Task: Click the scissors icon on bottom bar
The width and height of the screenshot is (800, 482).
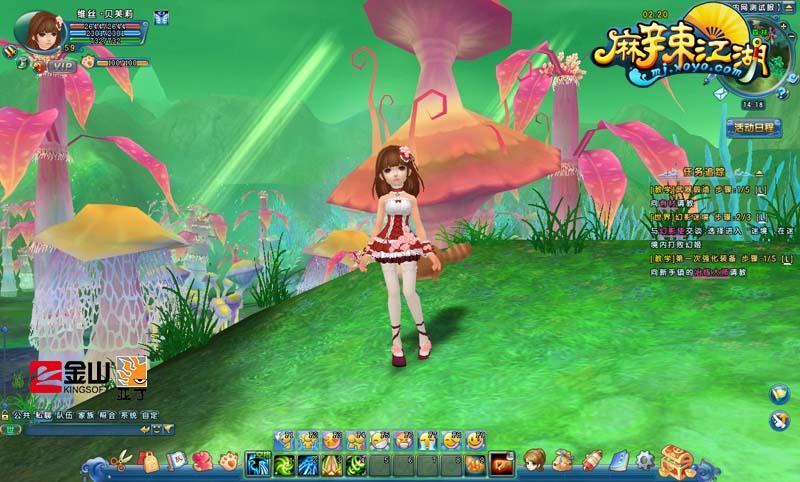Action: 121,461
